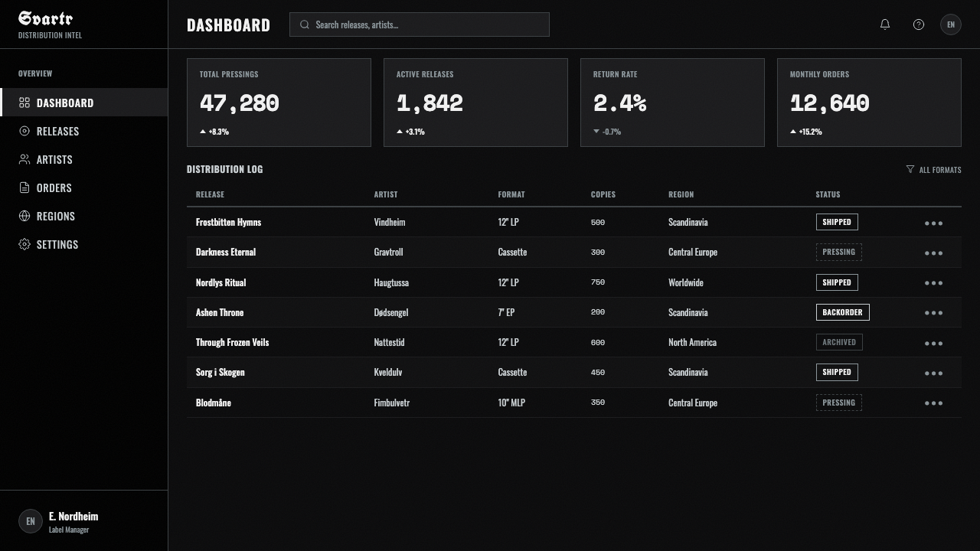Click the Shipped badge for Nordlys Ritual
Screen dimensions: 980x551
(837, 282)
